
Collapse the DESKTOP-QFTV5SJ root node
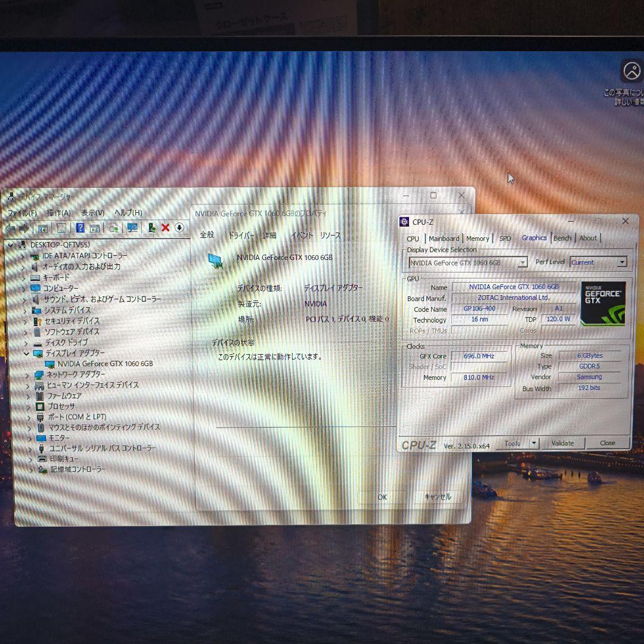tap(10, 245)
